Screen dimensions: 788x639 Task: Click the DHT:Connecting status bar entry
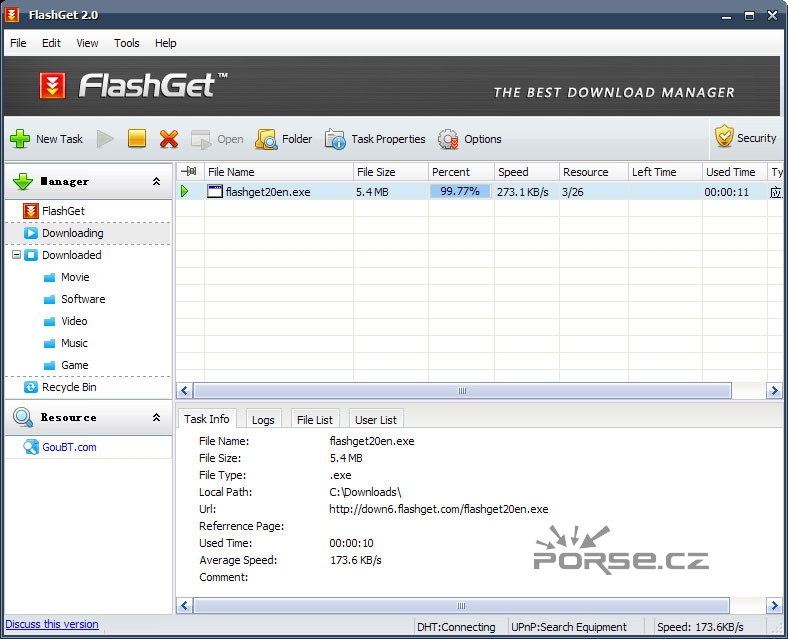pos(456,627)
